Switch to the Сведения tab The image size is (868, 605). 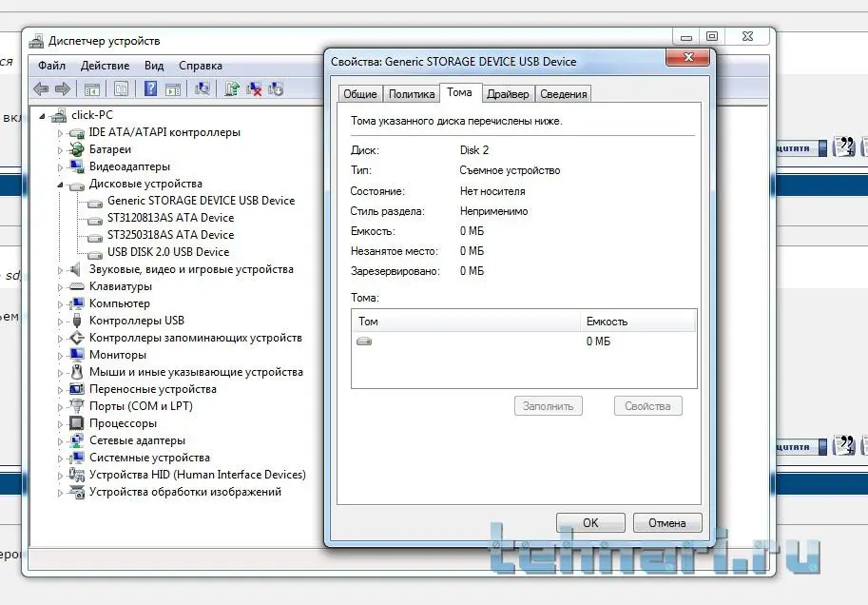pyautogui.click(x=564, y=93)
